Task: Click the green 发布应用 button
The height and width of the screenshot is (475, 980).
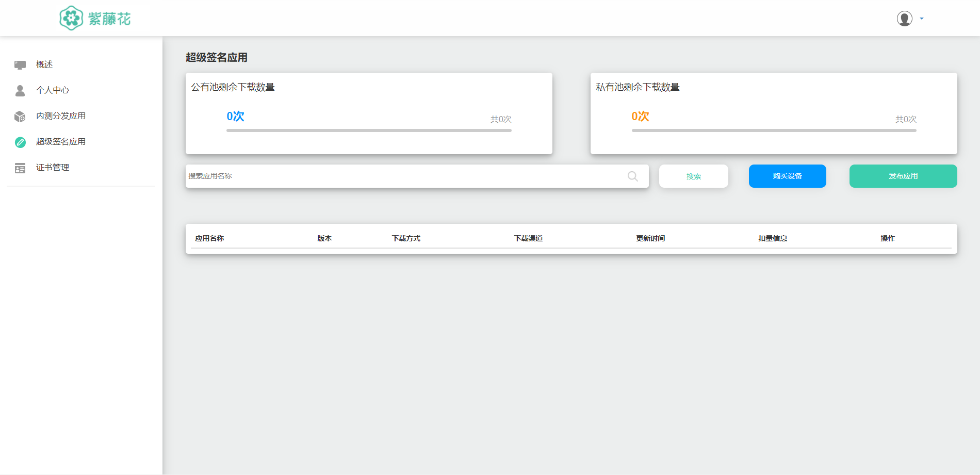Action: [903, 176]
